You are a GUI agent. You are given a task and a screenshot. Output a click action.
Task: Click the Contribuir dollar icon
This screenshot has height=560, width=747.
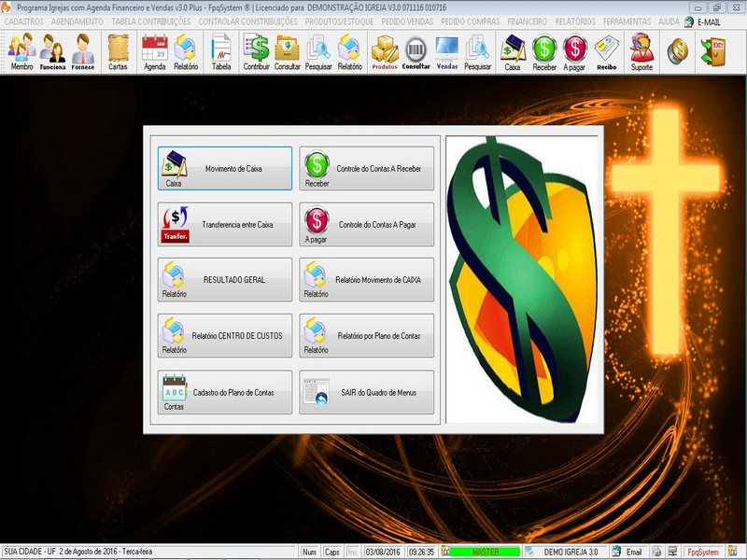pos(256,52)
